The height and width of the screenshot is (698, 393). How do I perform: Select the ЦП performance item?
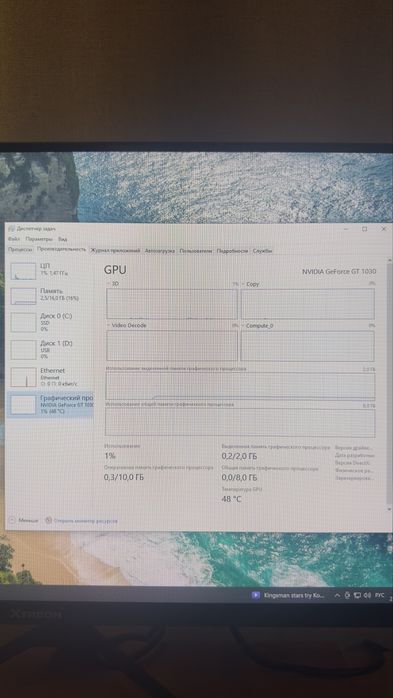tap(51, 271)
